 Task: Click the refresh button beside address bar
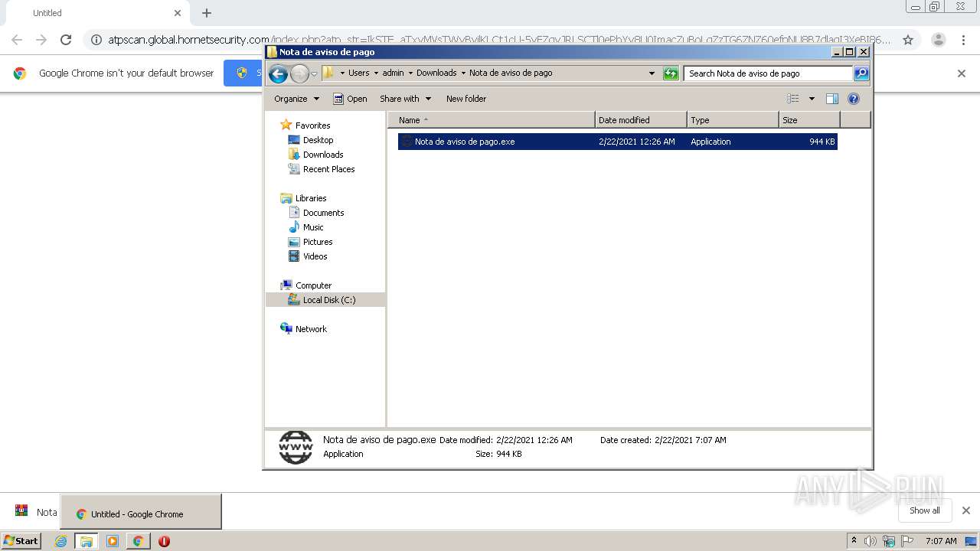pyautogui.click(x=671, y=73)
